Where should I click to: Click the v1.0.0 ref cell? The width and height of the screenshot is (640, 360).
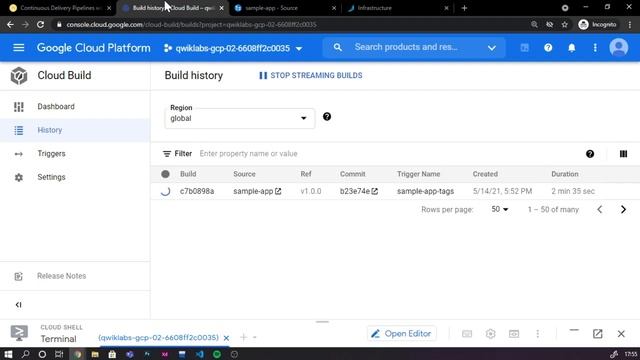[x=311, y=191]
